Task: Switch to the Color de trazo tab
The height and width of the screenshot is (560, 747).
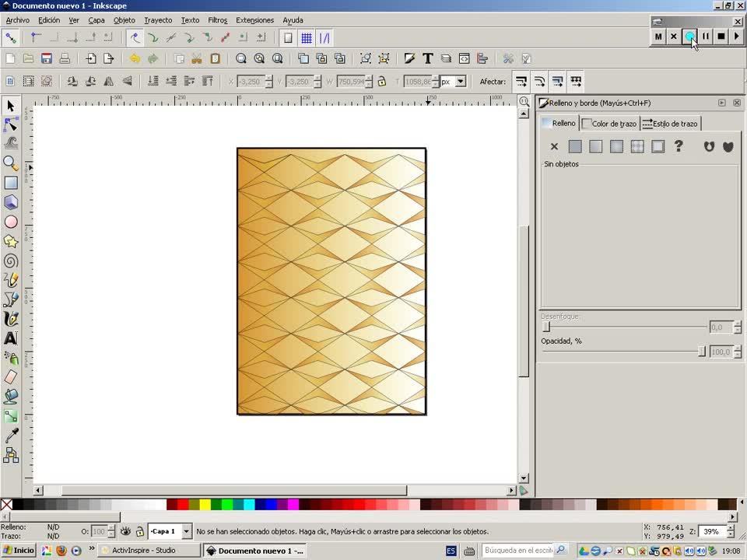Action: [x=609, y=124]
